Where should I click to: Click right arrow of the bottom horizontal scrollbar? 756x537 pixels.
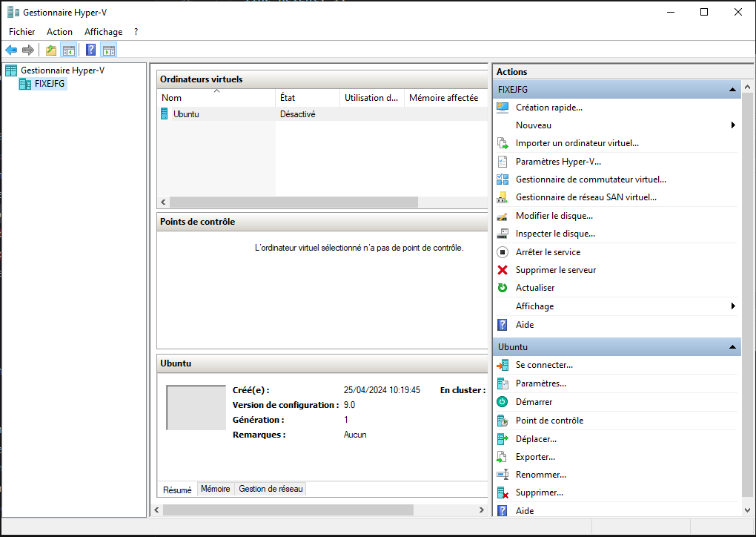pyautogui.click(x=481, y=510)
